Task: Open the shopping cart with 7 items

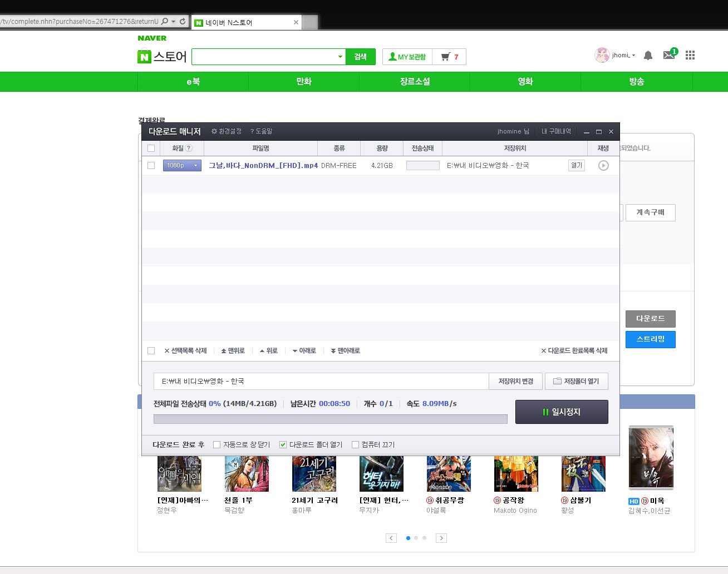Action: tap(449, 57)
